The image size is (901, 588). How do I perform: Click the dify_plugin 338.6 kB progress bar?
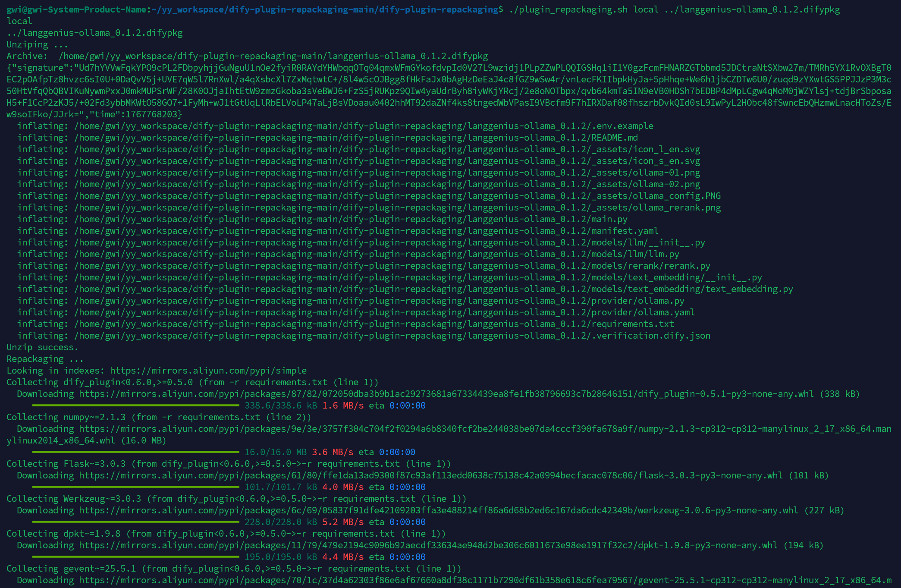click(135, 406)
